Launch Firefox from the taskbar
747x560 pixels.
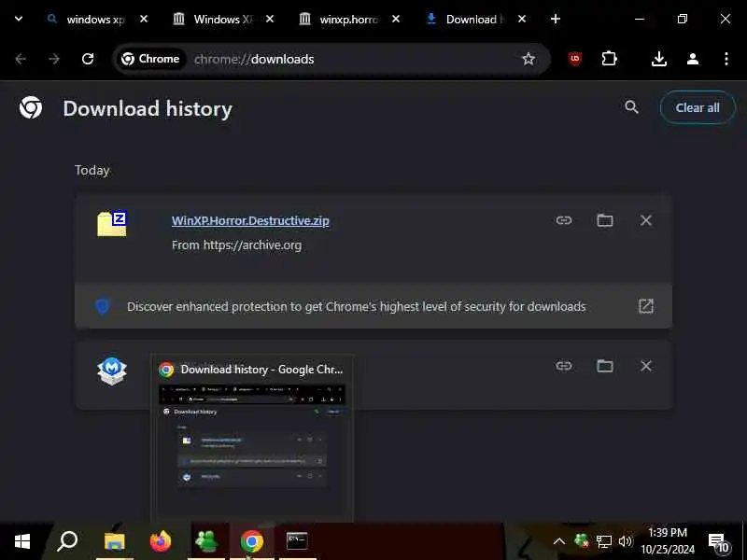tap(161, 541)
